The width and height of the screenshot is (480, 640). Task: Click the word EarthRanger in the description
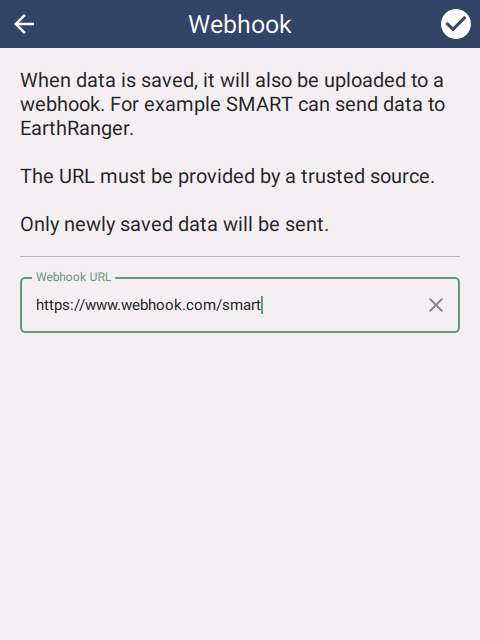coord(77,129)
